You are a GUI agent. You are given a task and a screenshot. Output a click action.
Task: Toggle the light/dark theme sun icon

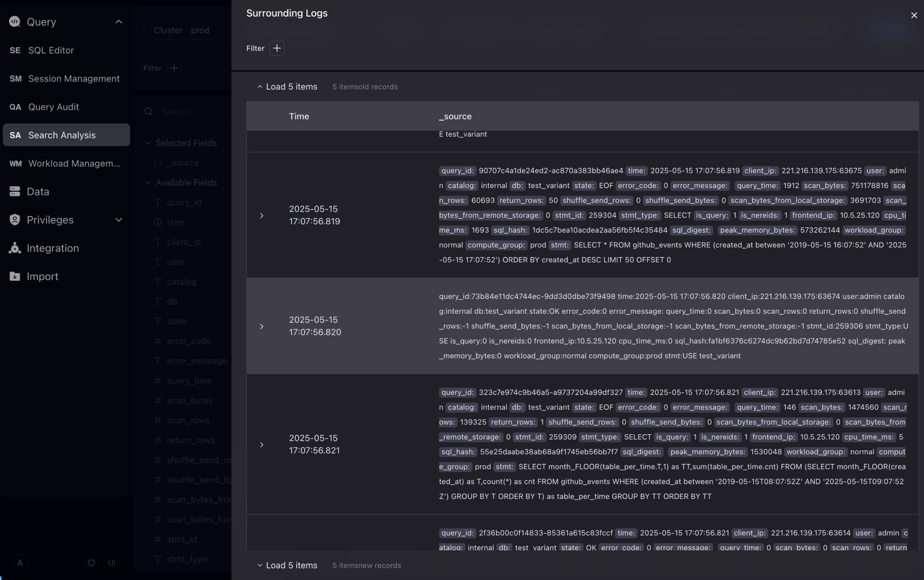pyautogui.click(x=91, y=563)
